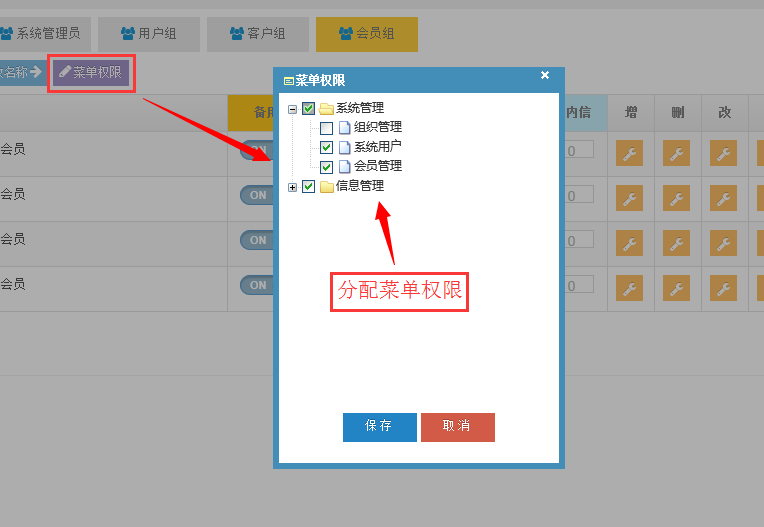Screen dimensions: 764x527
Task: Click 会员 name in the third row
Action: click(13, 239)
